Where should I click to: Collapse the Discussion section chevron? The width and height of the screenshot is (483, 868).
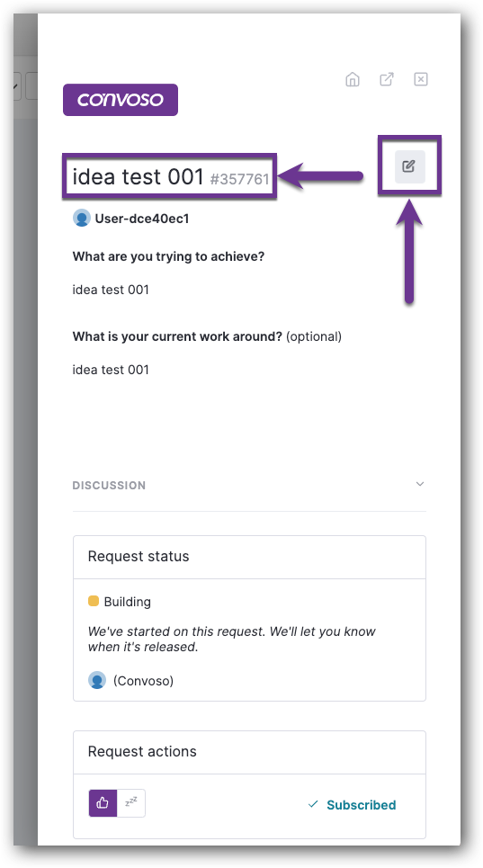point(420,484)
